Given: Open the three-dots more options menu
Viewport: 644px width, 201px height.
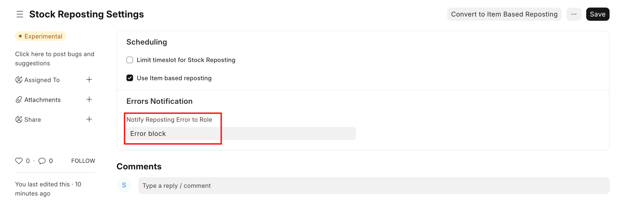Looking at the screenshot, I should pos(574,14).
